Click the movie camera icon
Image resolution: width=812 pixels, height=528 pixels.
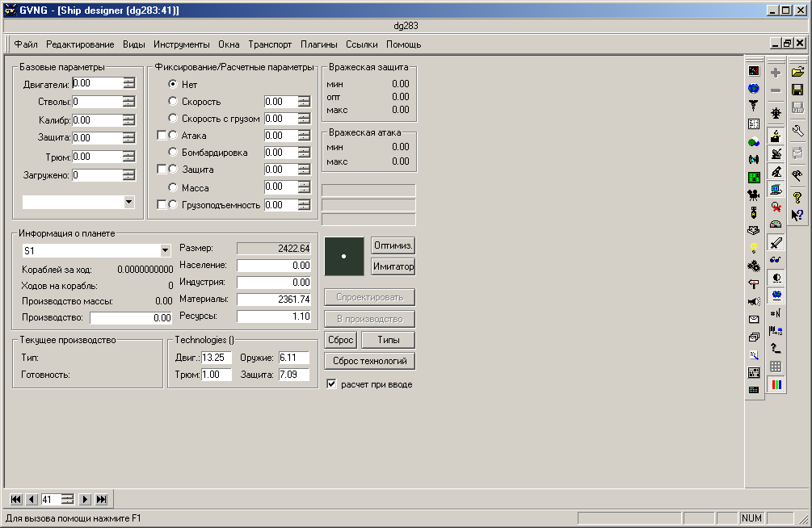pyautogui.click(x=754, y=195)
